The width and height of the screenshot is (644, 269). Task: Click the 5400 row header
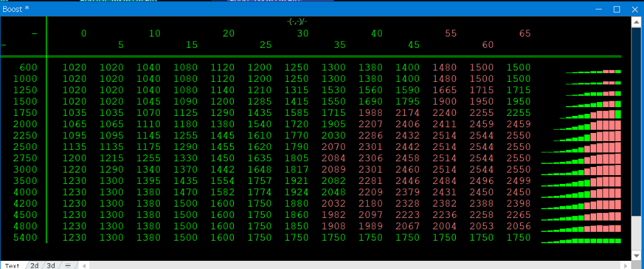point(28,238)
